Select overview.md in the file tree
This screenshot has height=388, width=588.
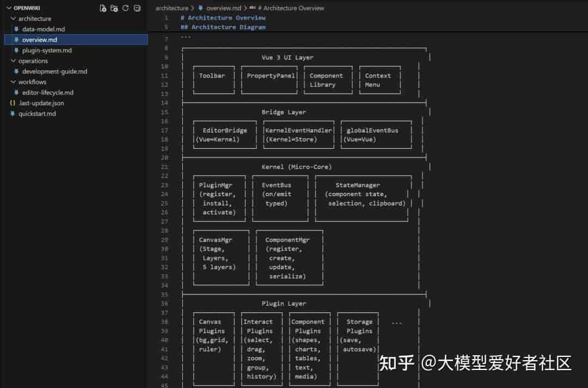(x=39, y=39)
